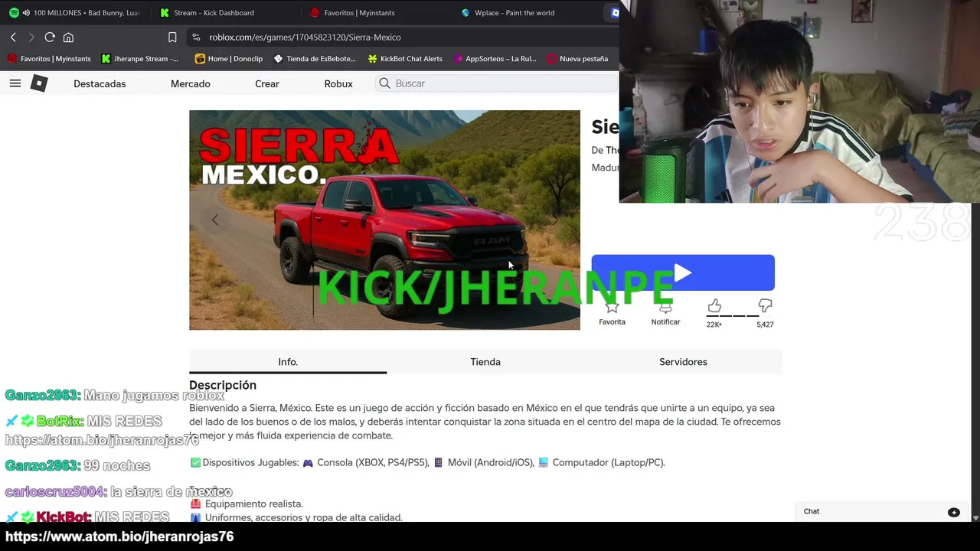This screenshot has width=980, height=551.
Task: Mute the Spotify tab speaker icon
Action: (26, 12)
